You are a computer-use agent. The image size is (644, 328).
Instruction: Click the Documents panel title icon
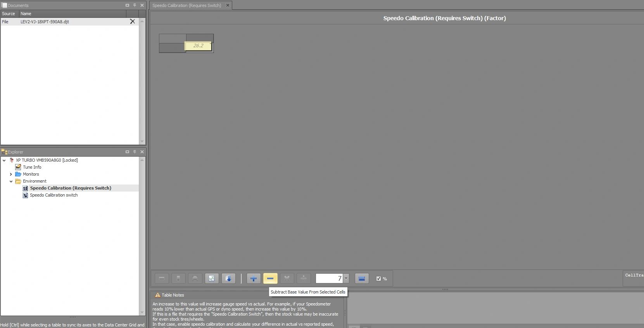click(x=5, y=5)
